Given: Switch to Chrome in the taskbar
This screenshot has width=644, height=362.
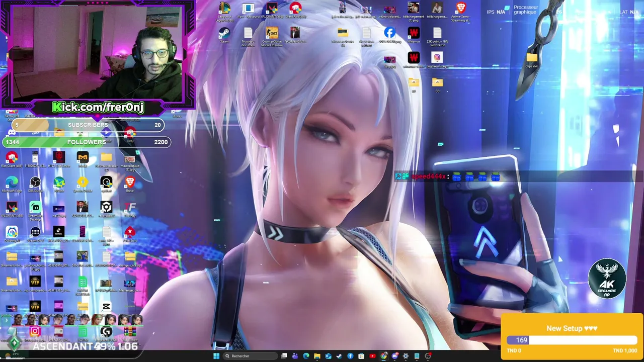Looking at the screenshot, I should (383, 356).
